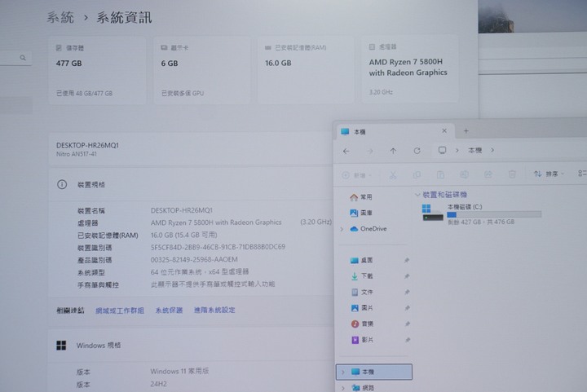The width and height of the screenshot is (587, 392).
Task: Select Windows 11 家用版 edition text
Action: pos(179,371)
